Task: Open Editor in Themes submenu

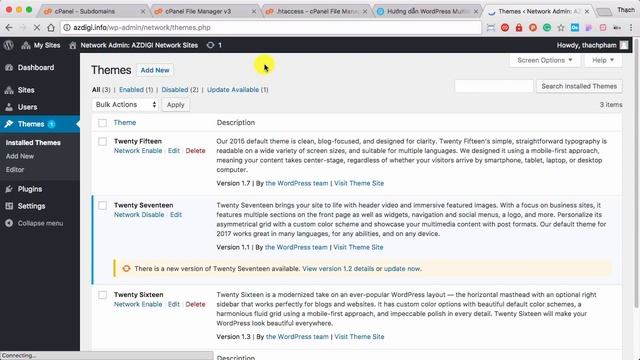Action: coord(15,170)
